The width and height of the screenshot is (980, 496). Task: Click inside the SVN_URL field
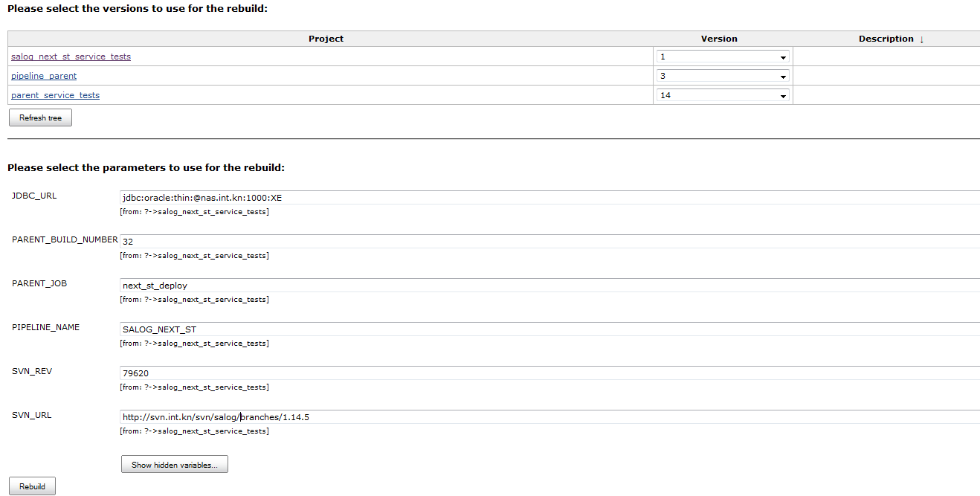[x=549, y=417]
